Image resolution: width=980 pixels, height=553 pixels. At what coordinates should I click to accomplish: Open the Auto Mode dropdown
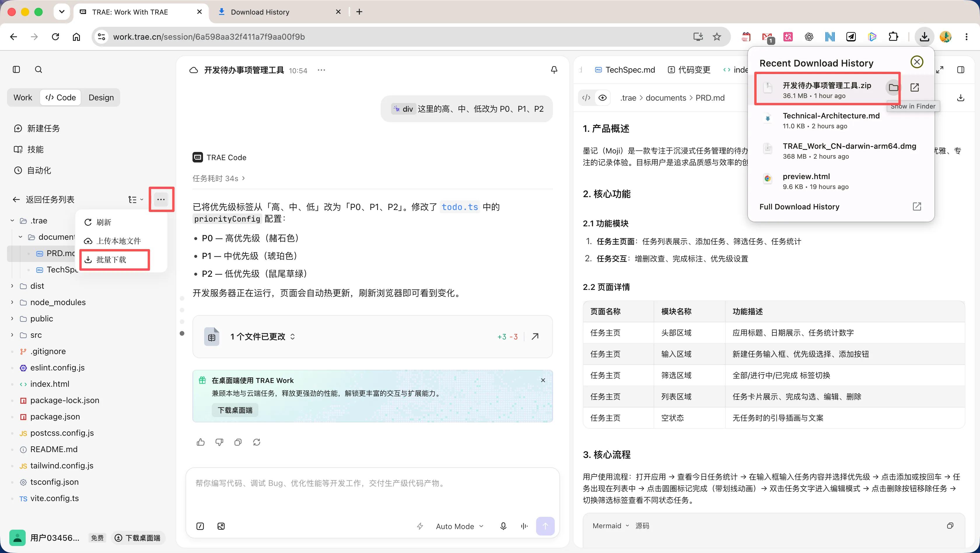460,526
